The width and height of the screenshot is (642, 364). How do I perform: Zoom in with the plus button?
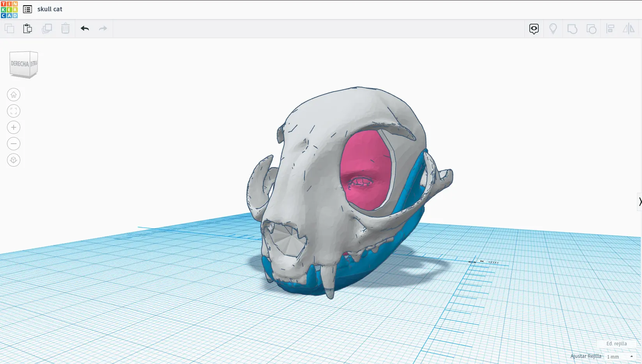coord(14,127)
